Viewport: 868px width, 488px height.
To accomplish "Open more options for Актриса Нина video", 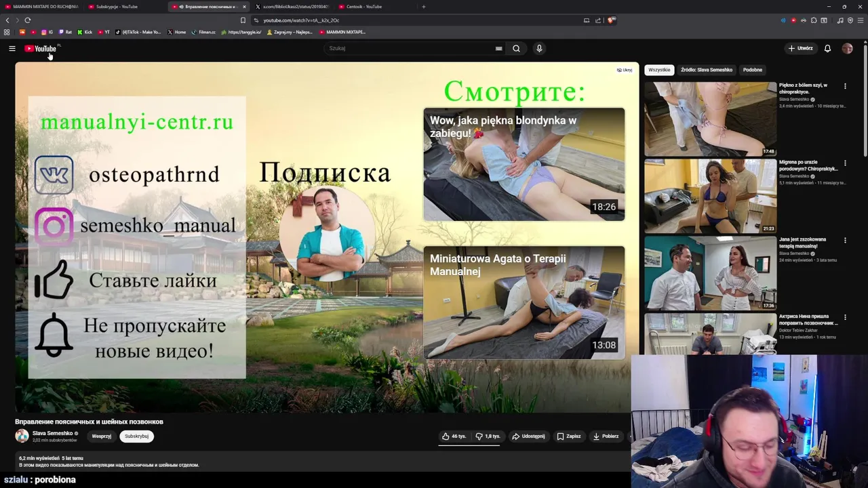I will 845,317.
